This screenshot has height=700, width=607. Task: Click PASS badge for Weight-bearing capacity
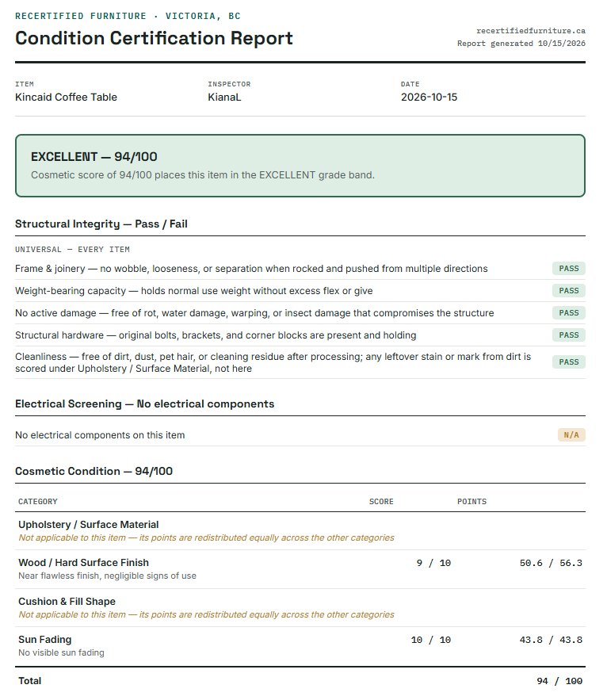(569, 291)
